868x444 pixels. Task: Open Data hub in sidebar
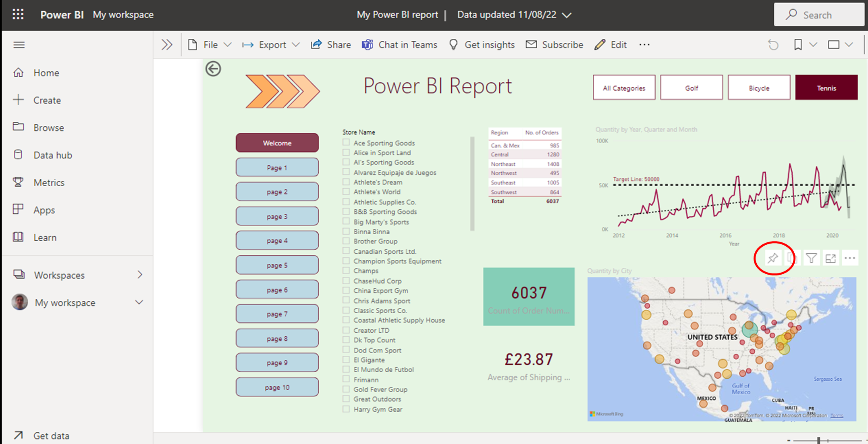coord(52,155)
